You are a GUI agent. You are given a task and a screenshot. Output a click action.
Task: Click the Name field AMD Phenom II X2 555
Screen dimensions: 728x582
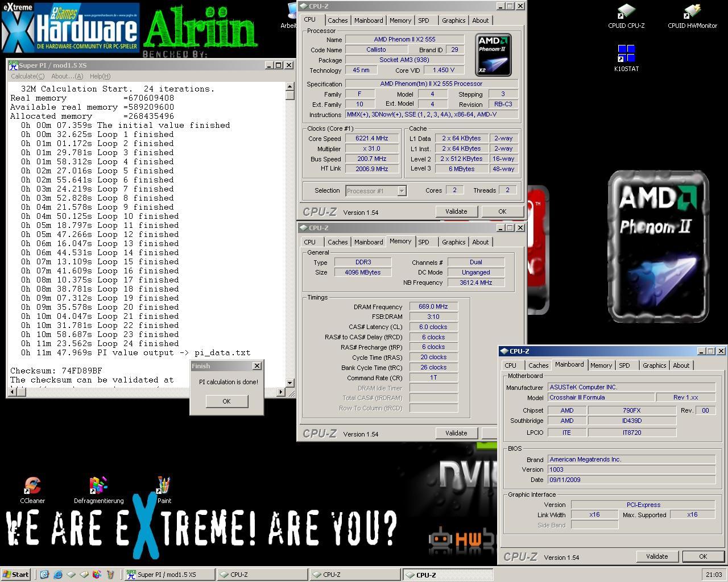[x=404, y=40]
